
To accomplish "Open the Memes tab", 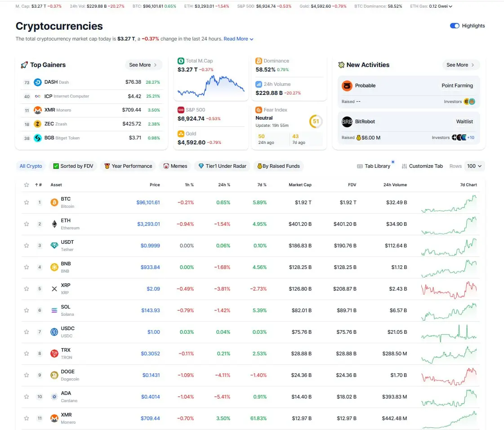I will click(175, 166).
